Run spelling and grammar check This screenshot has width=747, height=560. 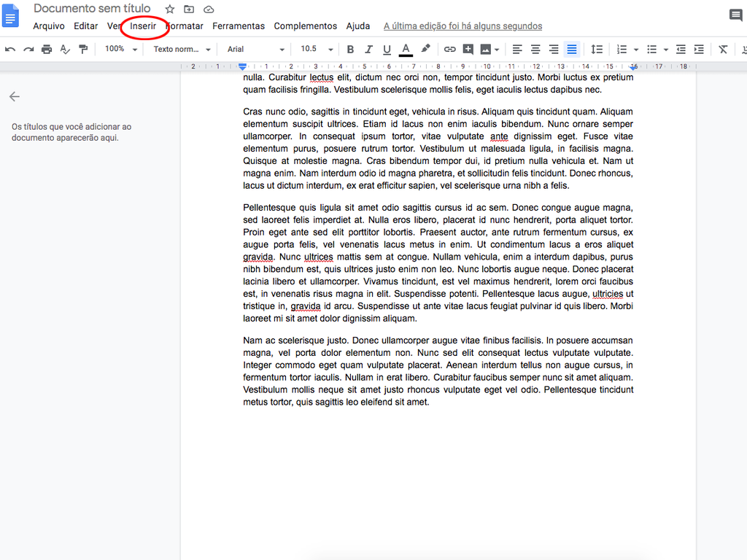click(x=65, y=49)
